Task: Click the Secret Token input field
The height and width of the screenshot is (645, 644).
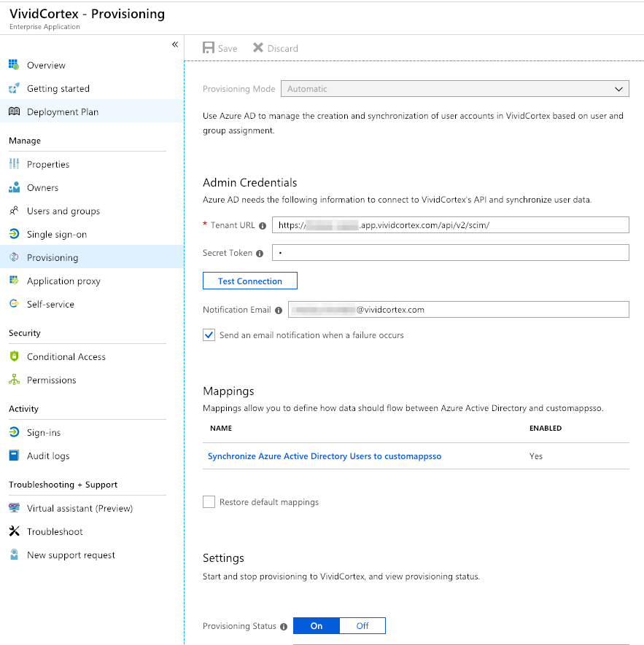Action: [451, 253]
